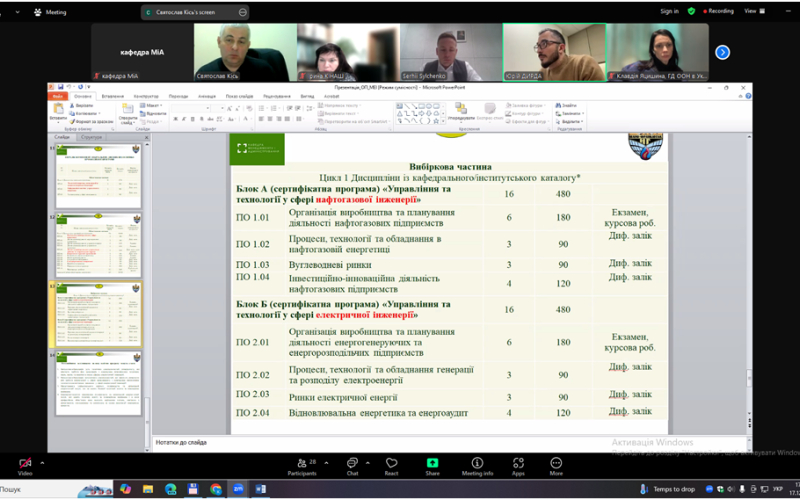Click the next-participants arrow in gallery strip
Screen dimensions: 800x500
coord(722,52)
